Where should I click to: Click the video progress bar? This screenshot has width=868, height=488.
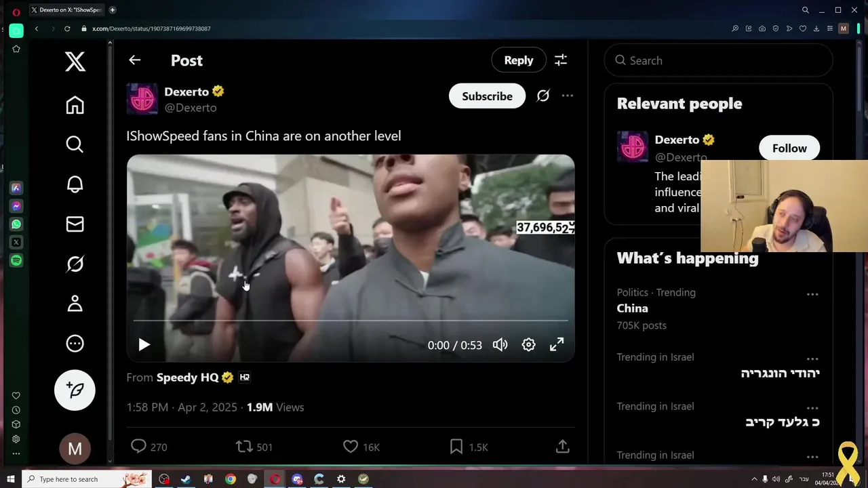[351, 320]
